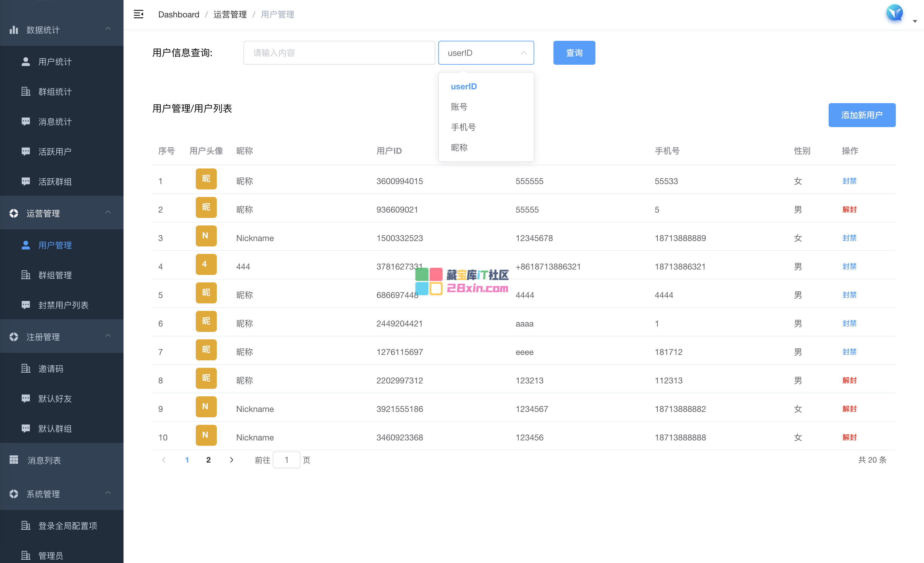Collapse the 数据统计 menu section
Screen dimensions: 924x563
coord(108,29)
